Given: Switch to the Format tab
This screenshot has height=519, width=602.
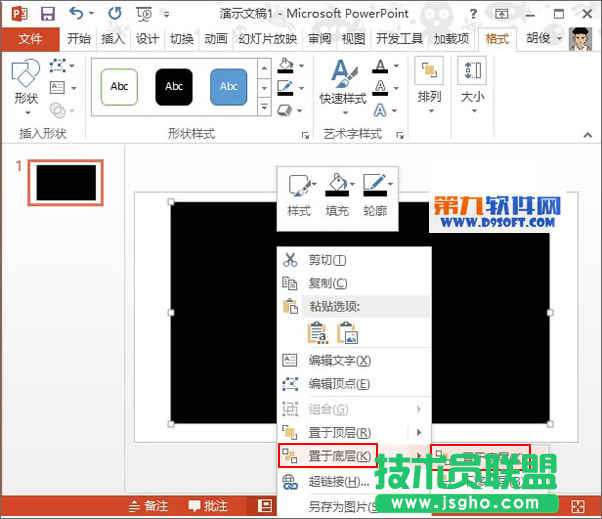Looking at the screenshot, I should click(x=498, y=39).
